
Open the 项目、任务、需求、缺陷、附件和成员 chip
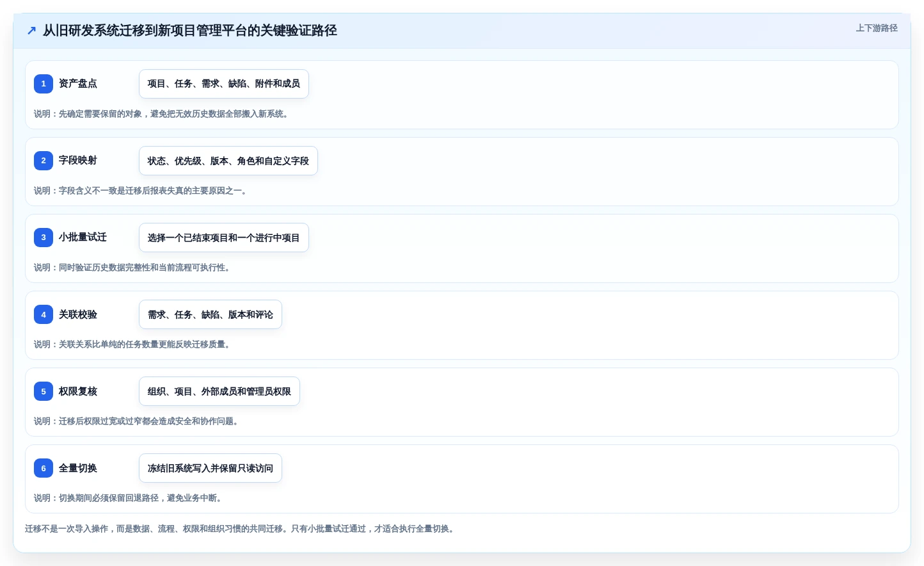224,84
